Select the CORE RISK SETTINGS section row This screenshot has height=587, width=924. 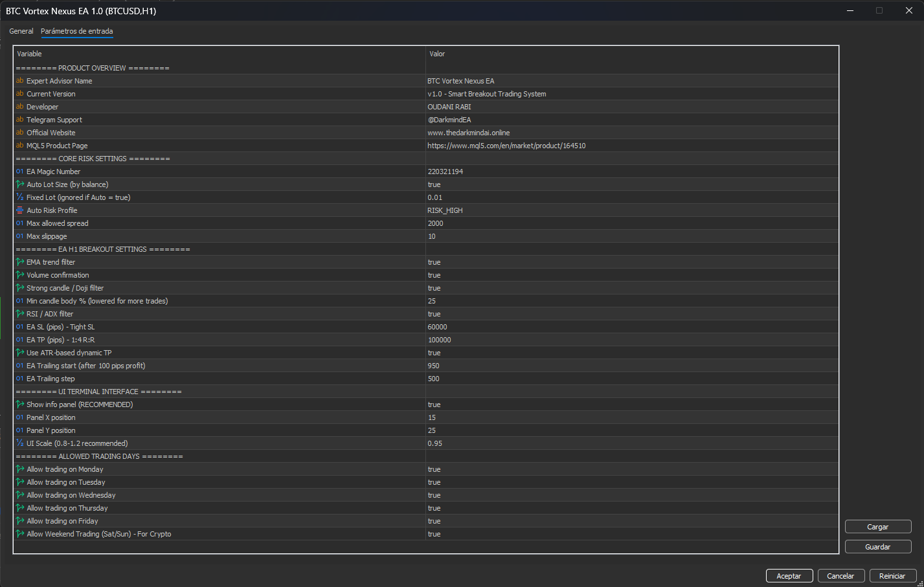pos(426,159)
